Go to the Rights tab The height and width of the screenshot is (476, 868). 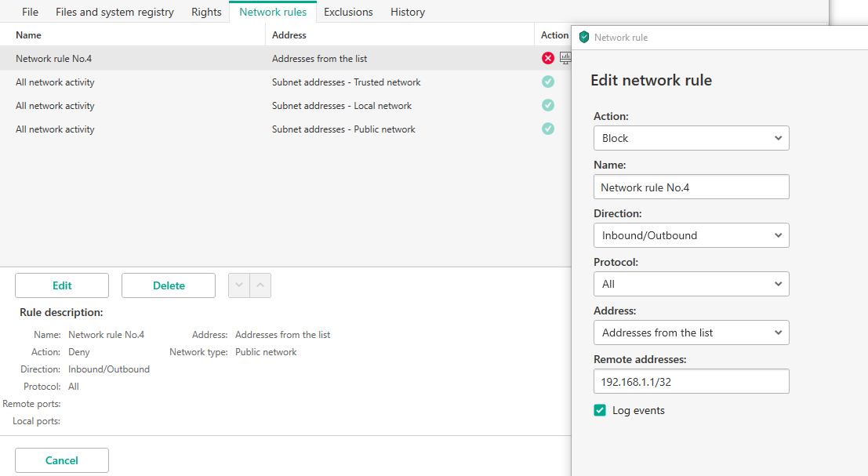206,12
